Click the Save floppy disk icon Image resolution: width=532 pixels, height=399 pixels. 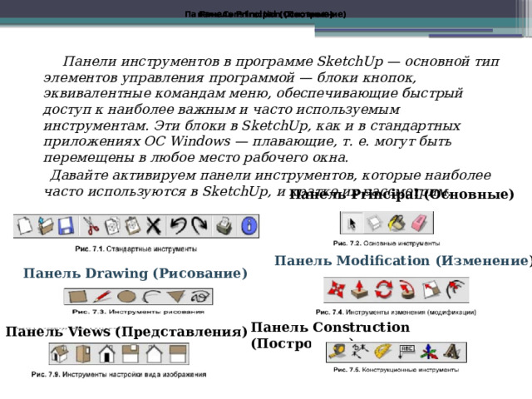(x=66, y=226)
